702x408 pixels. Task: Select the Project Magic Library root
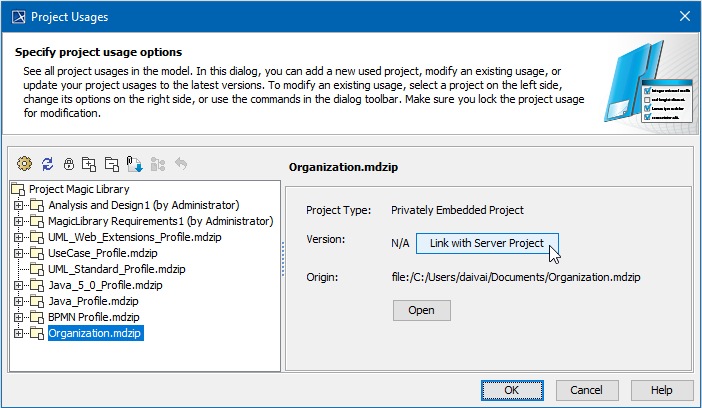(79, 190)
